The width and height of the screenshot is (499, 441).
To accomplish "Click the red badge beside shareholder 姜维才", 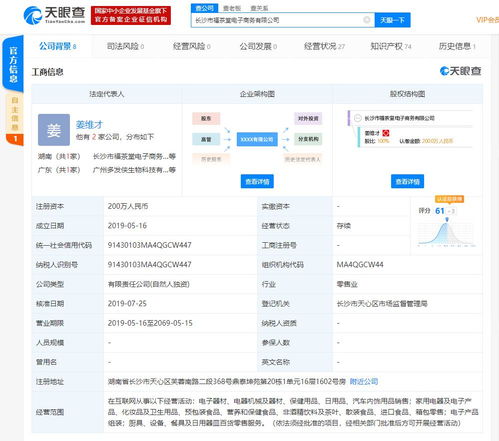I will (386, 133).
